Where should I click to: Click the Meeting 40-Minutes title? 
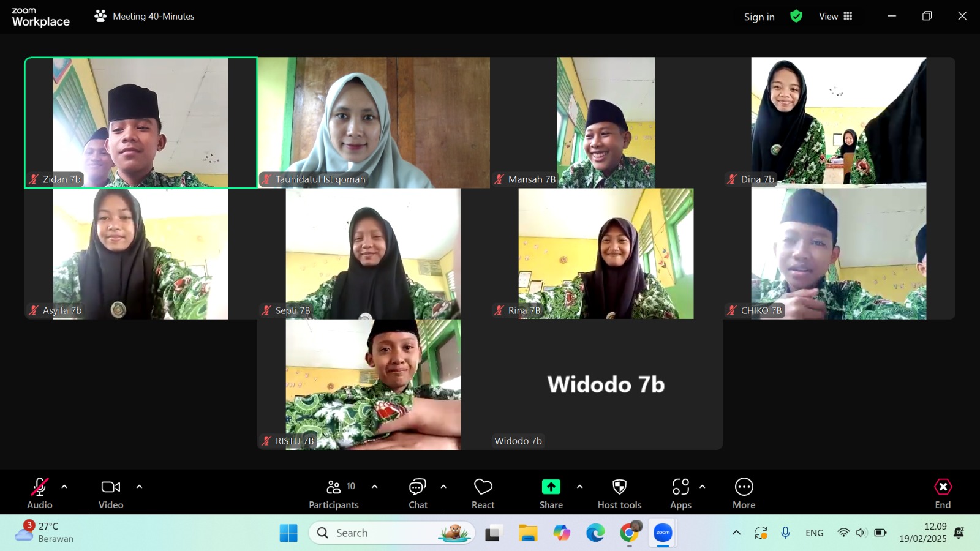coord(153,17)
